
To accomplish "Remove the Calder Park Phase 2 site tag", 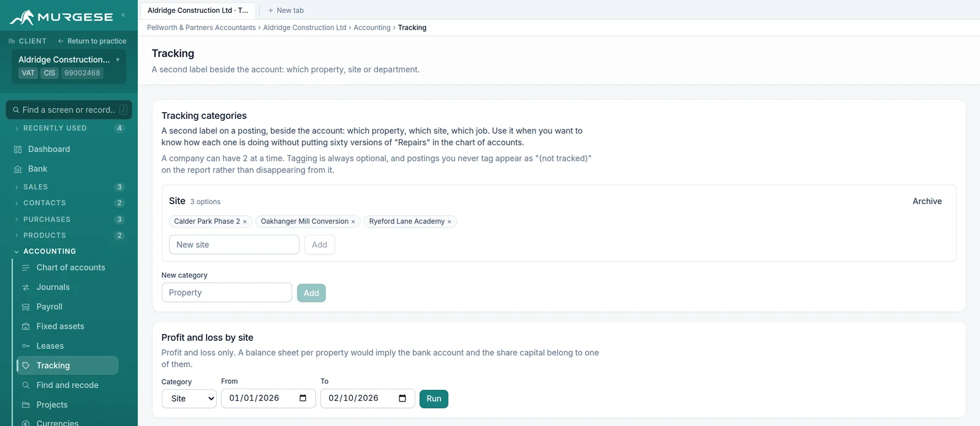I will 244,222.
